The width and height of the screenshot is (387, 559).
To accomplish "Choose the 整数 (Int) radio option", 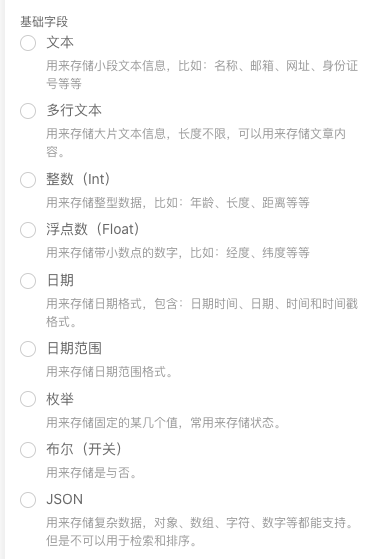I will (28, 180).
